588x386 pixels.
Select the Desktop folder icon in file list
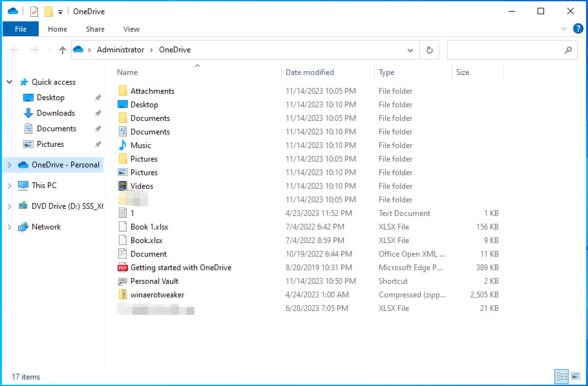click(x=123, y=104)
